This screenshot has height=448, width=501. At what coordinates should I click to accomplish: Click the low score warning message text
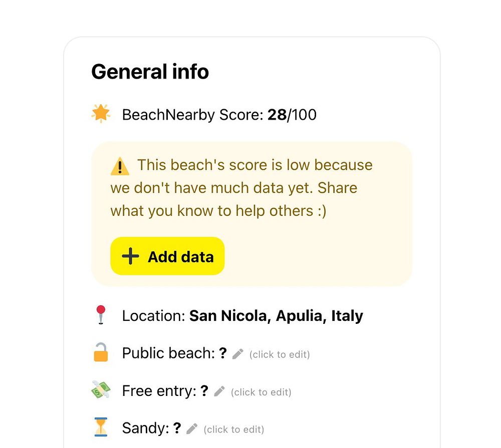pos(240,188)
